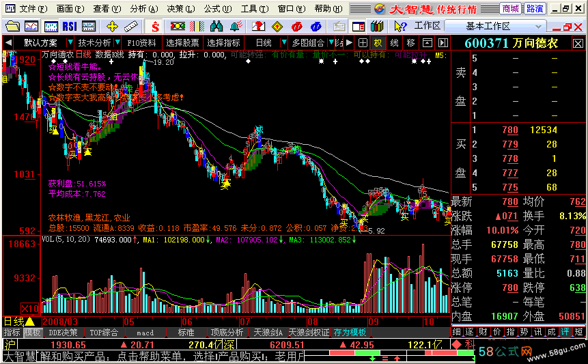Close the 600371 万向德农 quote panel
This screenshot has width=588, height=364.
(x=578, y=44)
